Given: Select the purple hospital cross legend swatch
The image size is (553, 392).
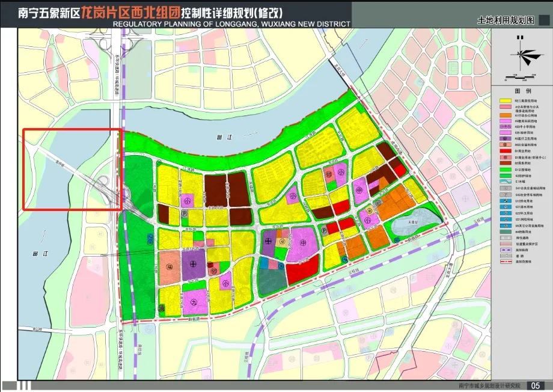Looking at the screenshot, I should tap(506, 139).
